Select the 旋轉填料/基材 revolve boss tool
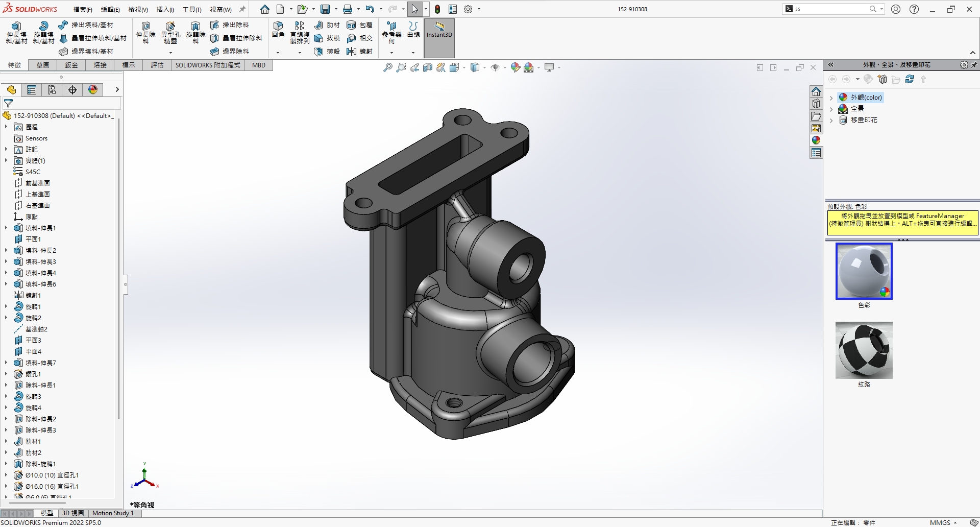Viewport: 980px width, 527px height. (43, 33)
